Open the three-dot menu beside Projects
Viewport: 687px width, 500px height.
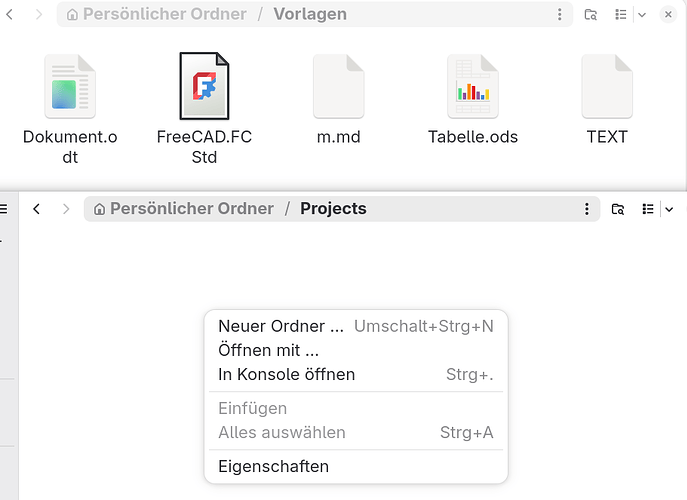587,209
